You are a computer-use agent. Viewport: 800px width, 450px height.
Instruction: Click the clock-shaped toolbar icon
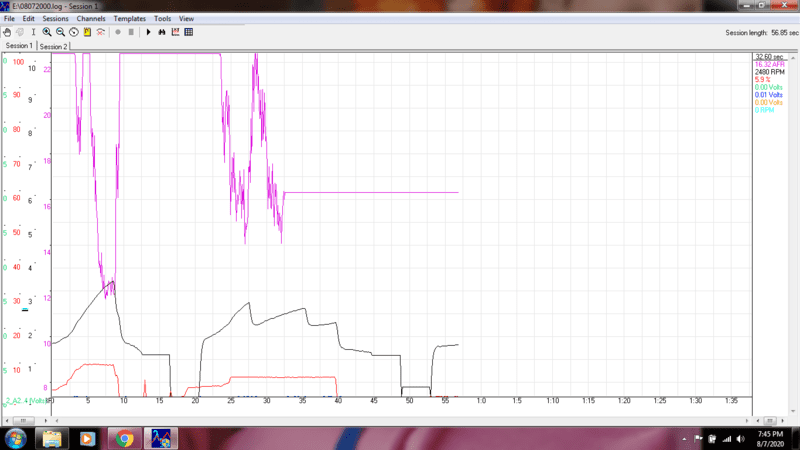(73, 32)
